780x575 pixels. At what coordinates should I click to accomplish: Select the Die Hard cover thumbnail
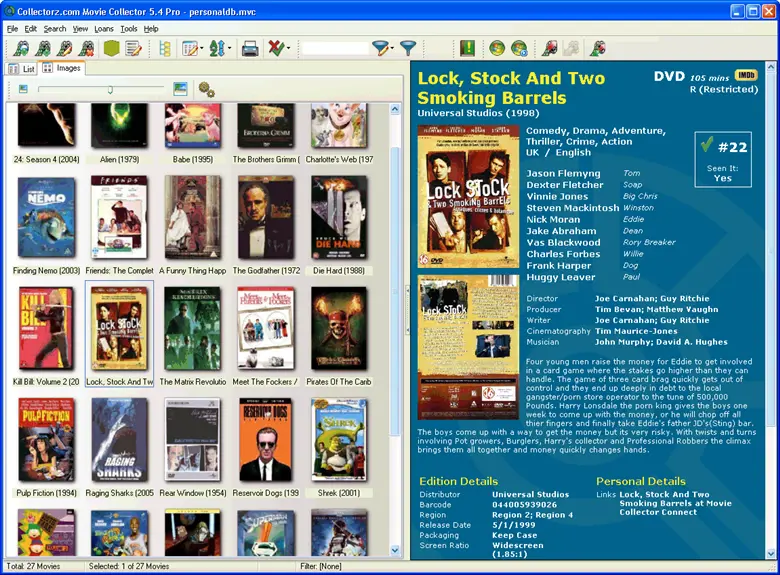pyautogui.click(x=339, y=217)
